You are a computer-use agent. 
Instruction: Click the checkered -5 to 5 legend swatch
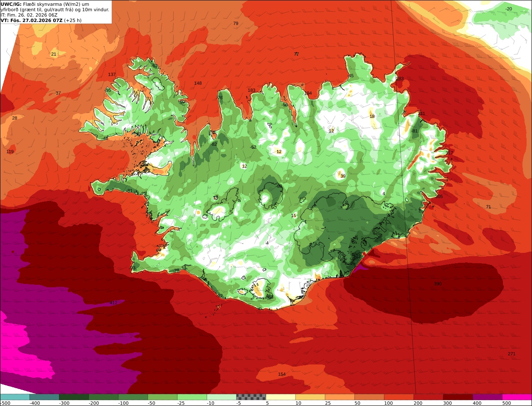[251, 397]
